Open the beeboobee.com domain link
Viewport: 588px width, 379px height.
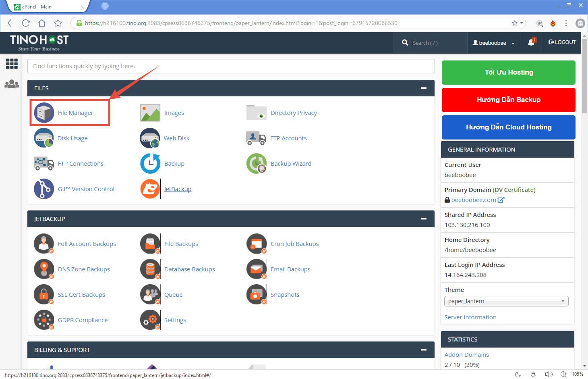coord(474,200)
